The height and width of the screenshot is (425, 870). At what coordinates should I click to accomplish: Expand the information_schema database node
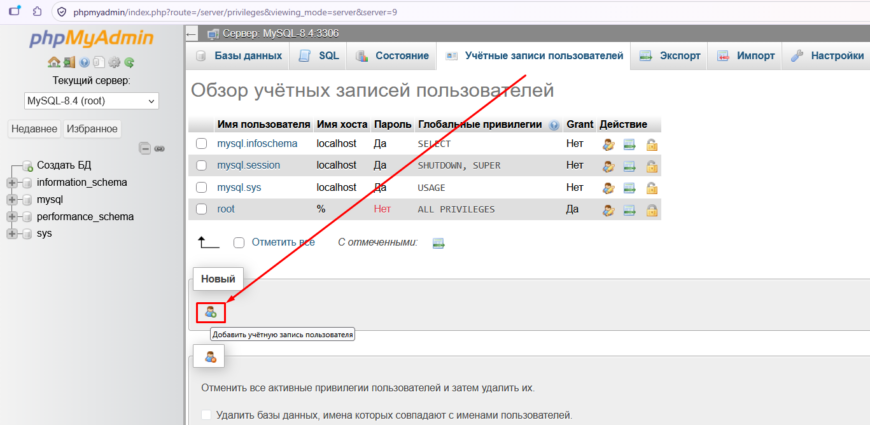coord(12,183)
